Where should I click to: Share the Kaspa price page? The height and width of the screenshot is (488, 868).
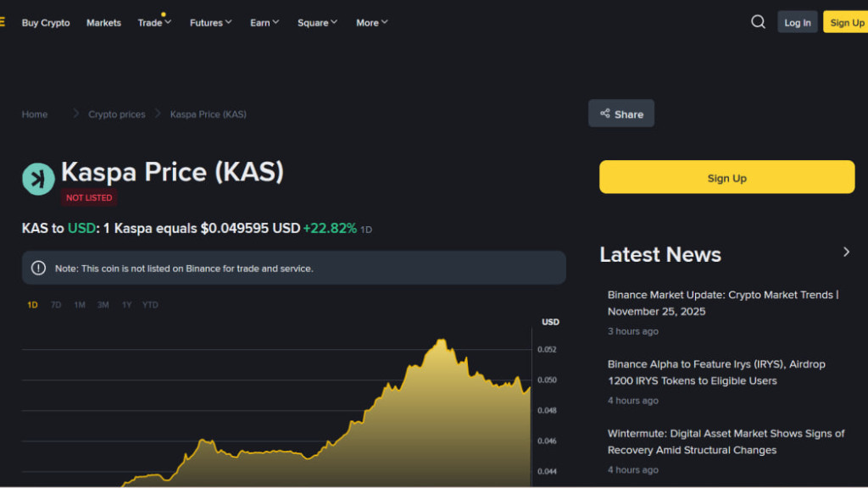(621, 114)
